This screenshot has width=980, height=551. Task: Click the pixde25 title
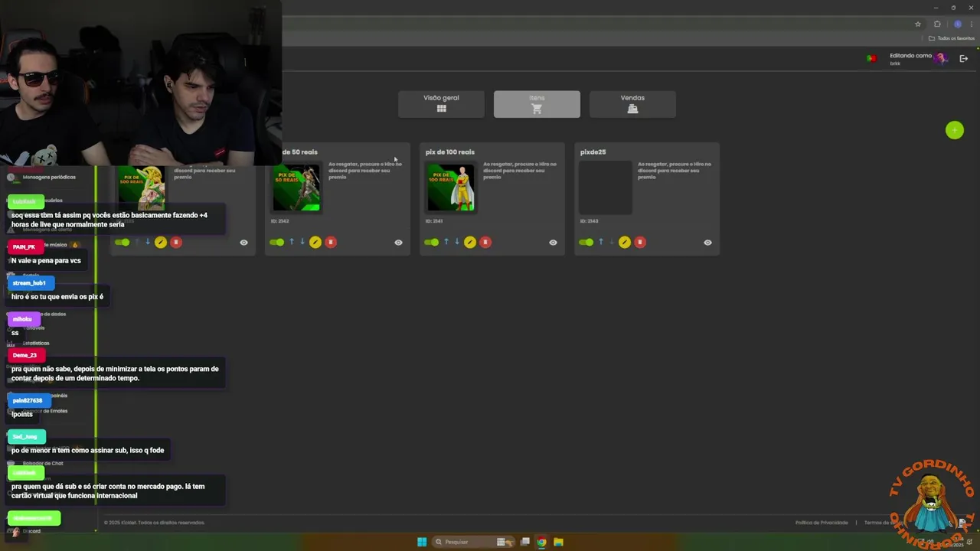click(593, 152)
